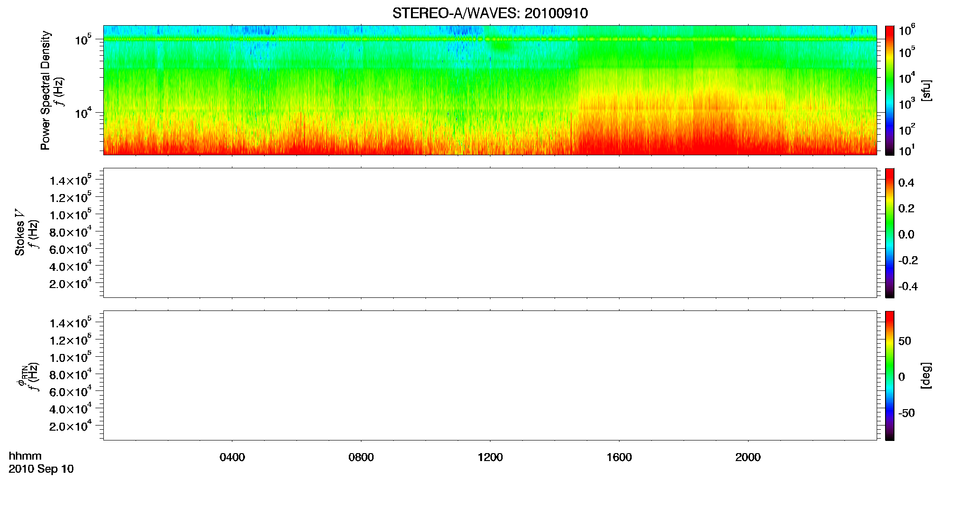Click the [deg] colorbar unit label

(x=926, y=375)
